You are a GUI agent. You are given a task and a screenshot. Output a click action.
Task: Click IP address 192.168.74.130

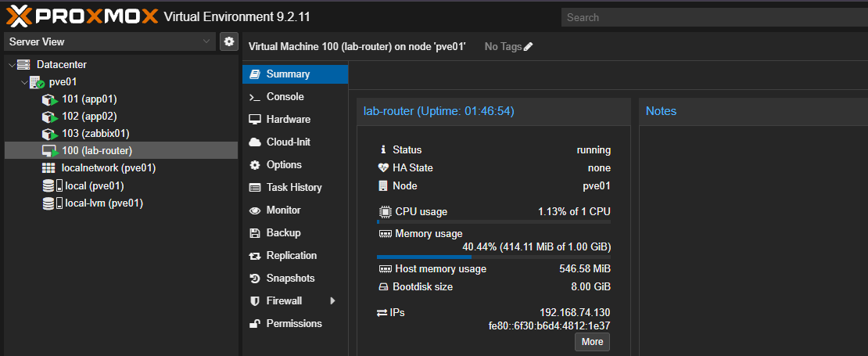576,313
